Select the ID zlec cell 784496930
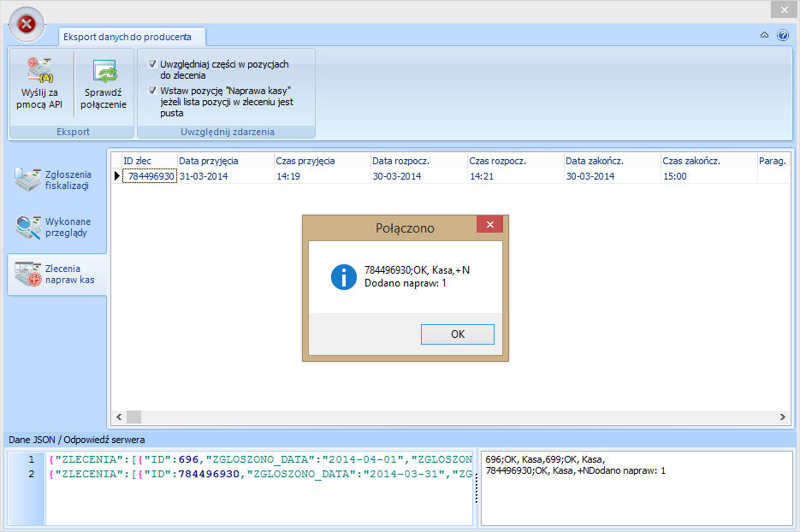800x532 pixels. [151, 176]
